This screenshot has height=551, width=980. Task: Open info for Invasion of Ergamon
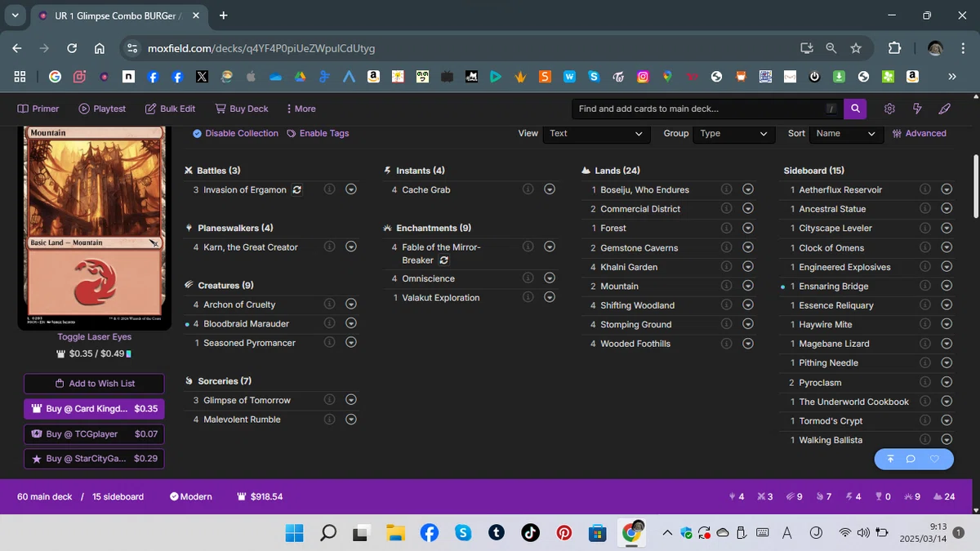(x=329, y=189)
